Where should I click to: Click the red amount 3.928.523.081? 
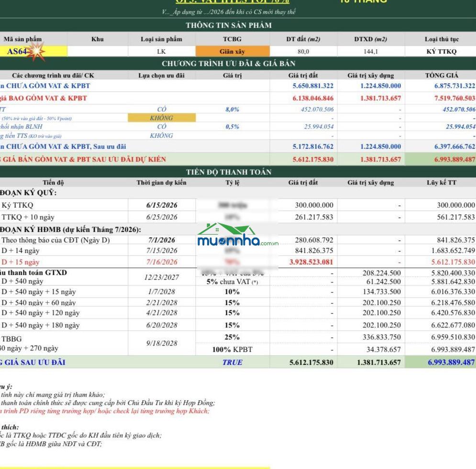click(x=311, y=262)
